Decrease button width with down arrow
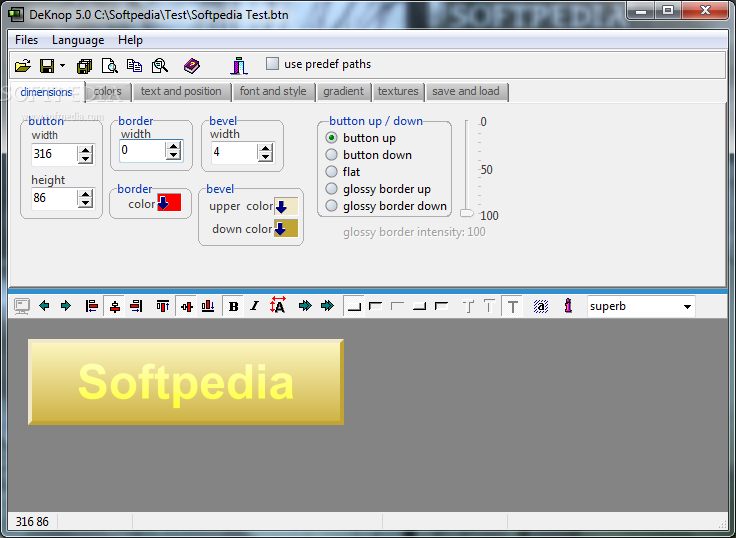 (x=85, y=159)
